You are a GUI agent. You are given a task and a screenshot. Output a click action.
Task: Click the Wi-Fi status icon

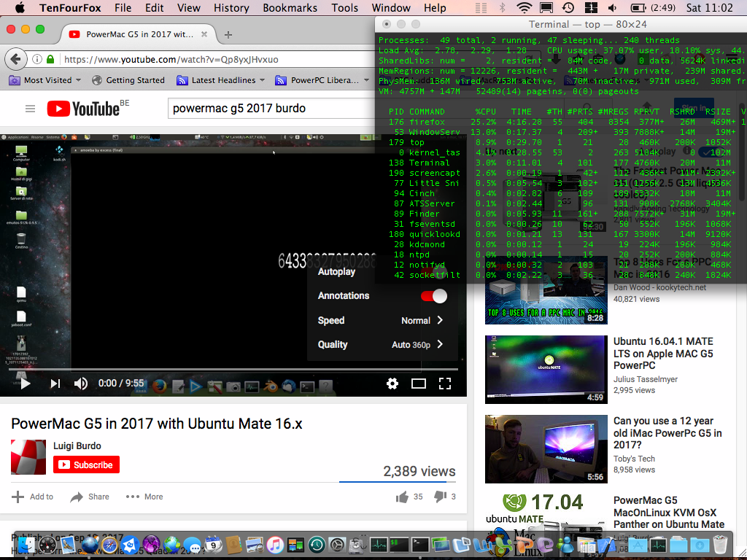tap(525, 8)
